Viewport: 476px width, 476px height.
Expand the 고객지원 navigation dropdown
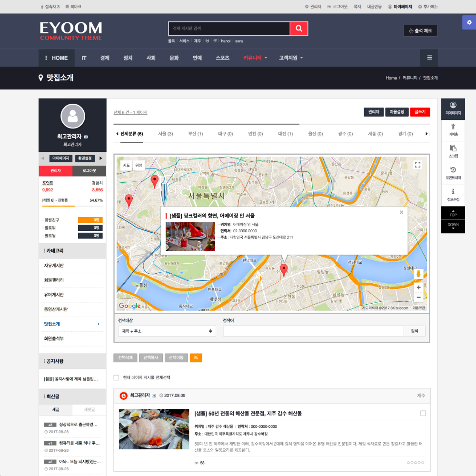[291, 58]
